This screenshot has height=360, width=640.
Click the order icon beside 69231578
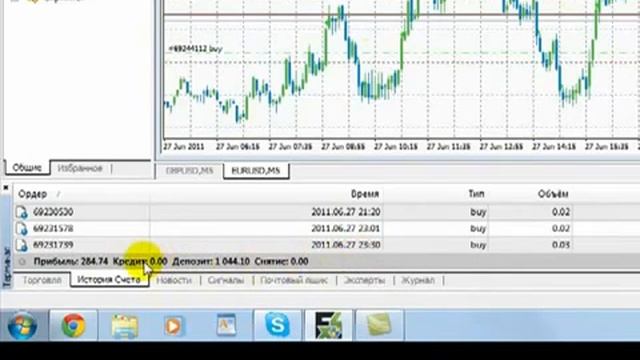(x=22, y=229)
